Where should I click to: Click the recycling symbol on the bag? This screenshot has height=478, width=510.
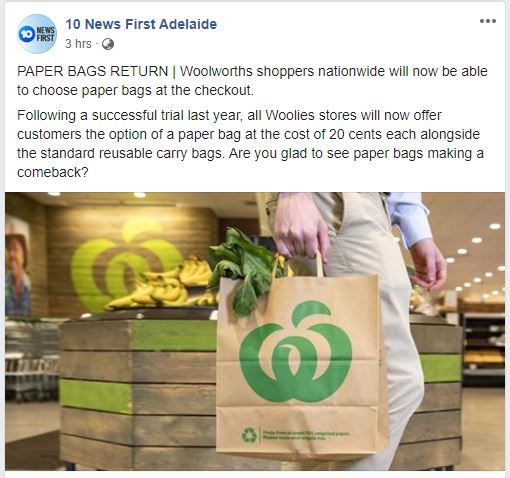(249, 435)
